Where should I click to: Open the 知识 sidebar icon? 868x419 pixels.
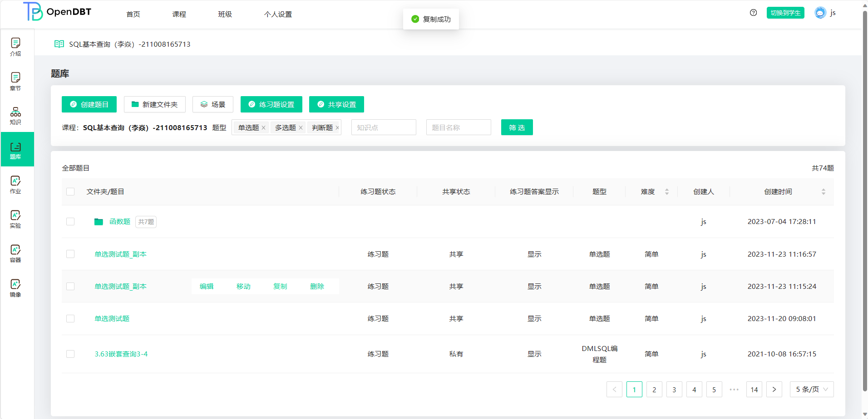click(x=15, y=116)
